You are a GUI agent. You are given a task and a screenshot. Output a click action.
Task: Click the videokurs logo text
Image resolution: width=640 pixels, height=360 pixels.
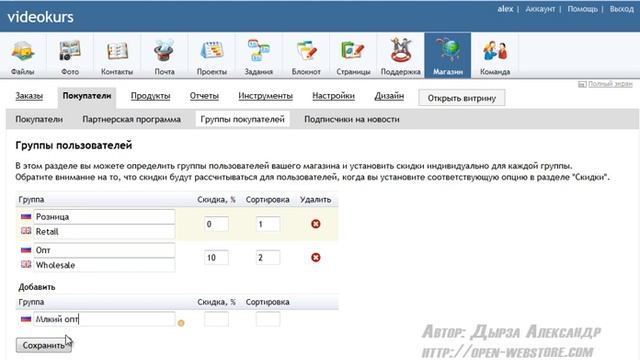[40, 17]
